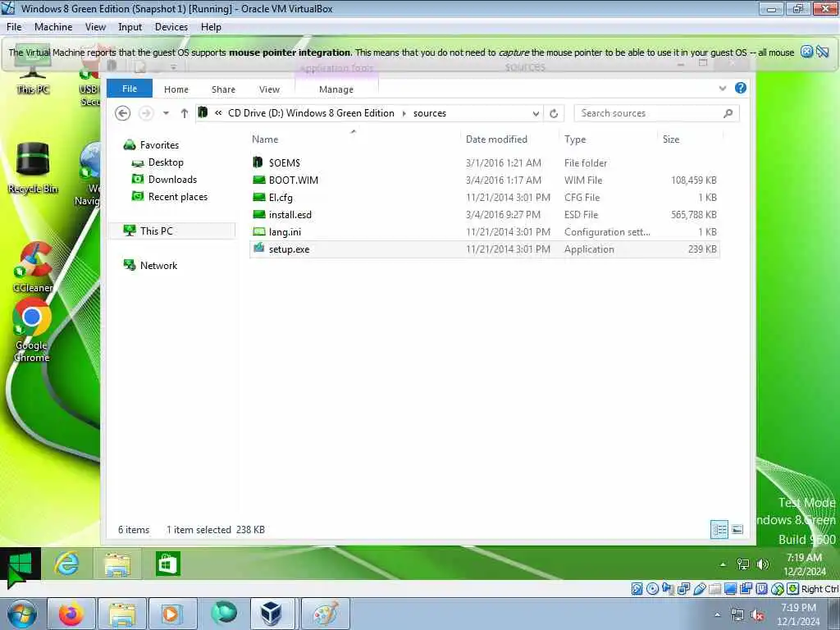This screenshot has height=630, width=840.
Task: Go up one folder level arrow
Action: 185,113
